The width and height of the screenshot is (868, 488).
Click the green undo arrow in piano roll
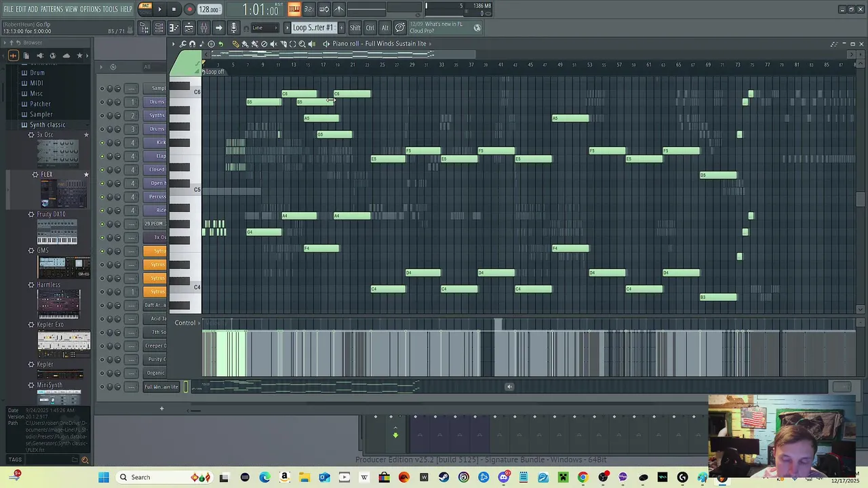[220, 43]
